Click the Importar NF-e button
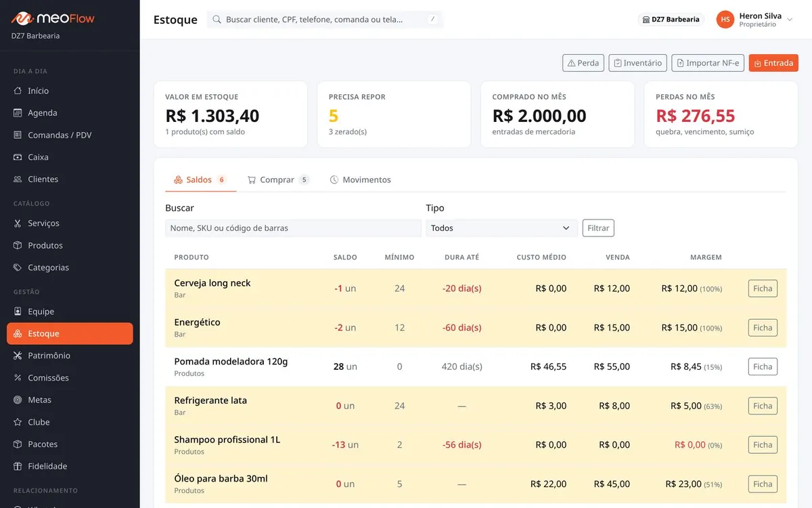The width and height of the screenshot is (812, 508). point(708,63)
